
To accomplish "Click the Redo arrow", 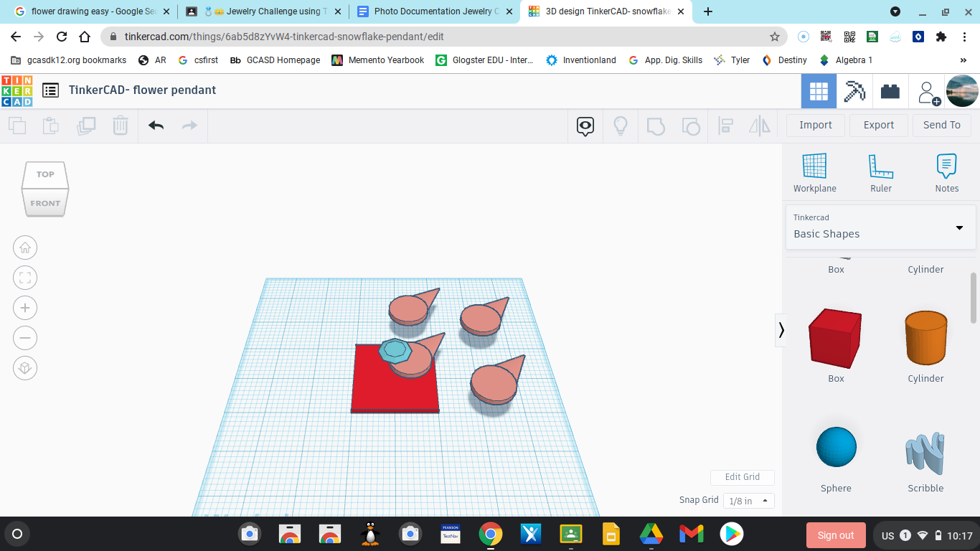I will (189, 126).
